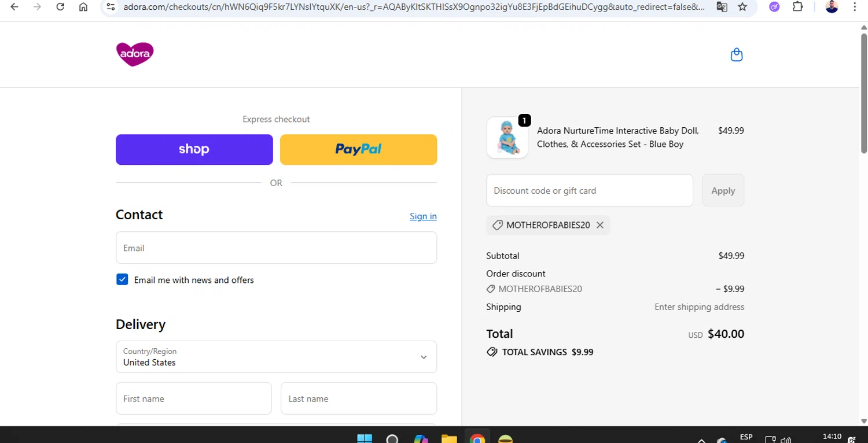The width and height of the screenshot is (868, 443).
Task: Click the Apply discount button
Action: pos(723,190)
